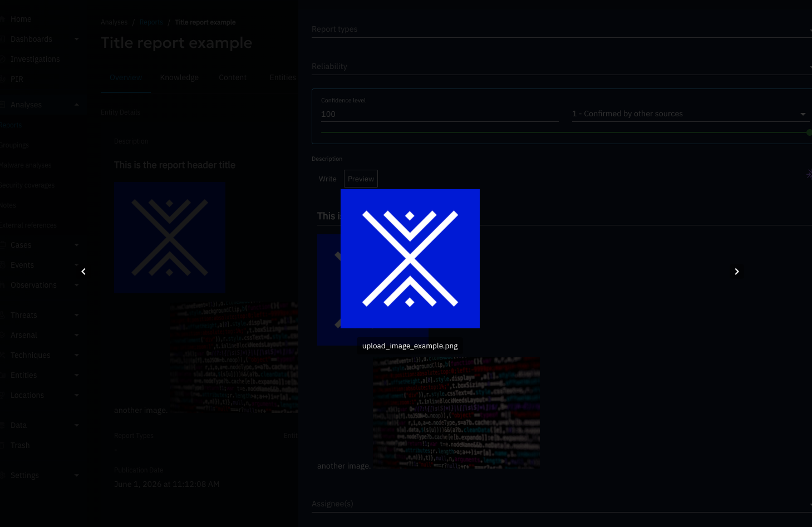
Task: Go to Home in the sidebar
Action: [21, 19]
